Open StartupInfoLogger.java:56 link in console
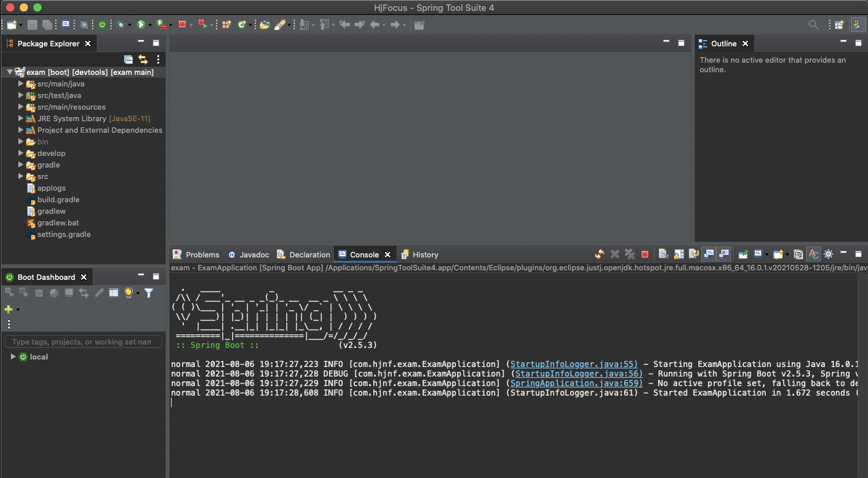868x478 pixels. [x=578, y=374]
